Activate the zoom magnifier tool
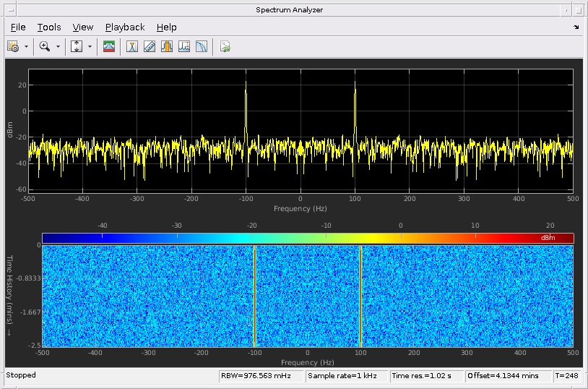The height and width of the screenshot is (389, 588). (44, 46)
